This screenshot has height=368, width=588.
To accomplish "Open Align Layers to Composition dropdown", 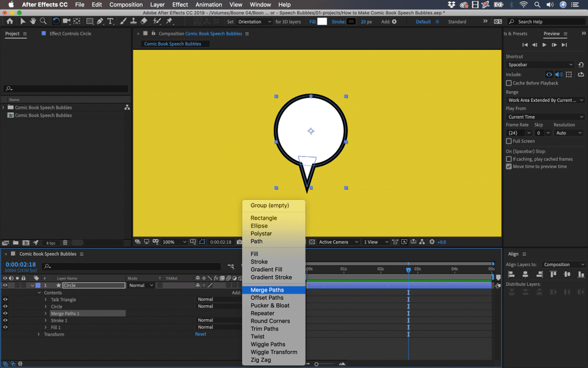I will pos(563,265).
